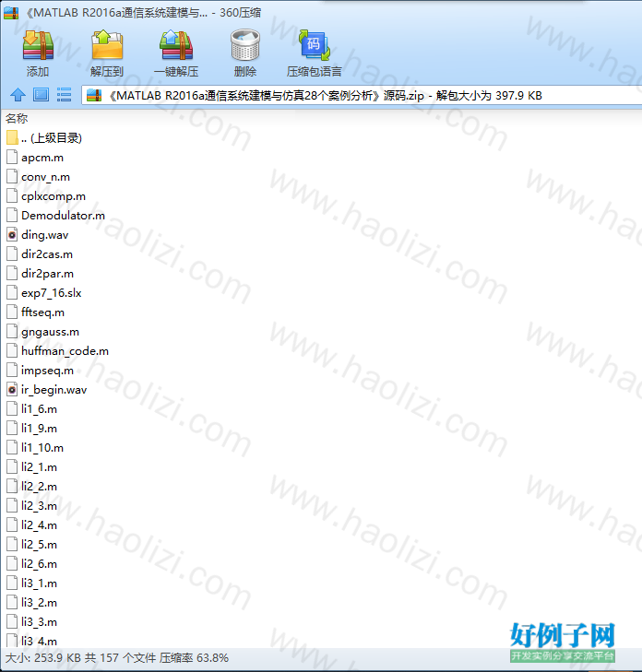642x672 pixels.
Task: Click the 删除 (Delete) trash icon
Action: coord(244,44)
